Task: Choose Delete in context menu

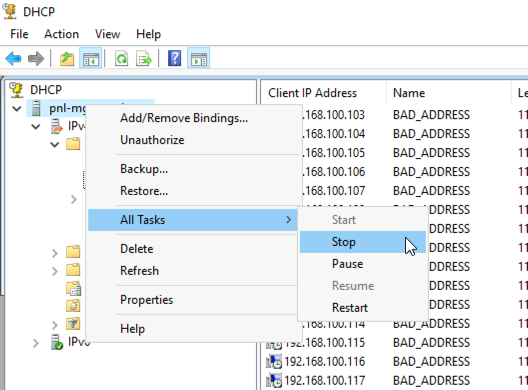Action: [194, 249]
